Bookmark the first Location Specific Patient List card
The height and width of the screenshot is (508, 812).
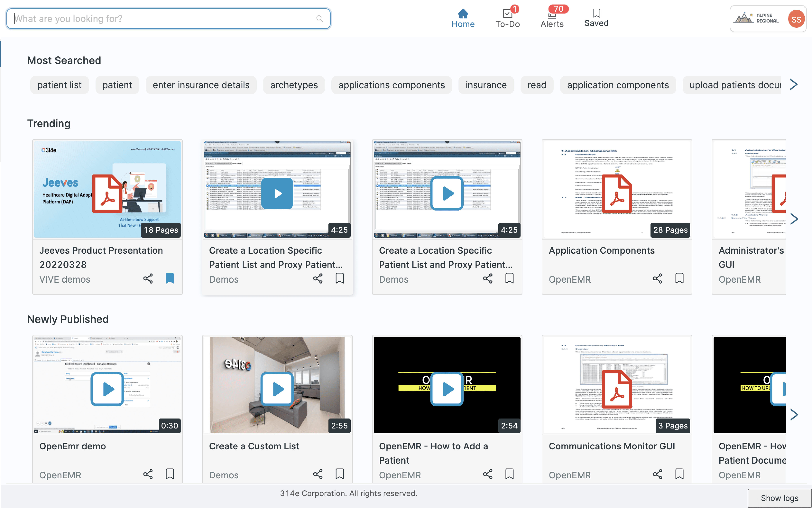pyautogui.click(x=340, y=278)
